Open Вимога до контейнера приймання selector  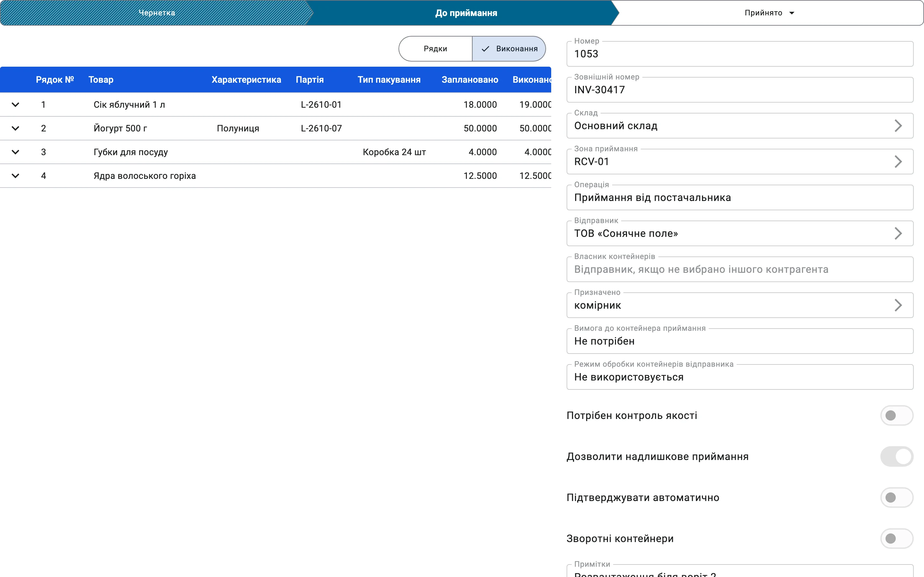coord(740,341)
